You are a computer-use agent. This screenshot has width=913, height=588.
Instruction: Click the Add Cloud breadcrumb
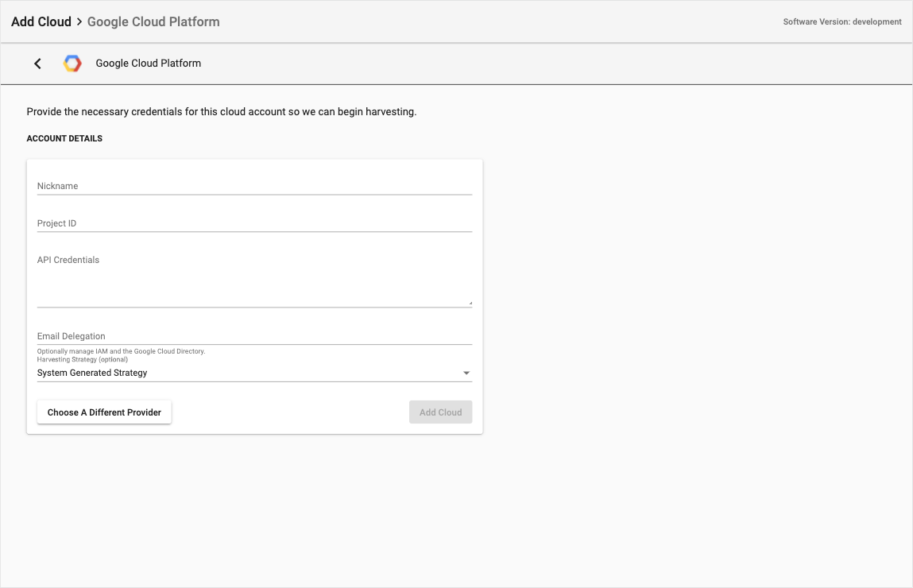[41, 21]
